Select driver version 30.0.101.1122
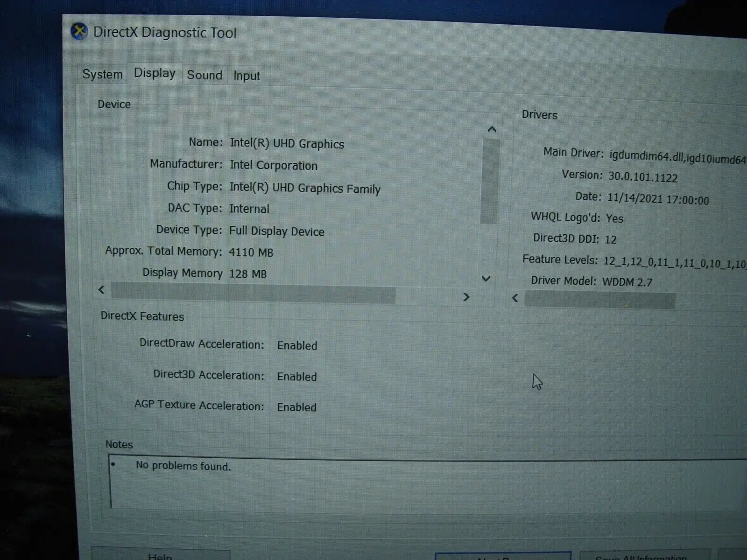 pyautogui.click(x=642, y=177)
